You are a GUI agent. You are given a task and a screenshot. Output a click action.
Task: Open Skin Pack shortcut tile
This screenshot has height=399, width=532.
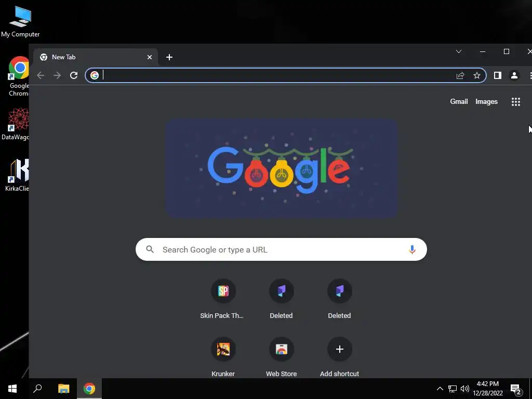223,299
